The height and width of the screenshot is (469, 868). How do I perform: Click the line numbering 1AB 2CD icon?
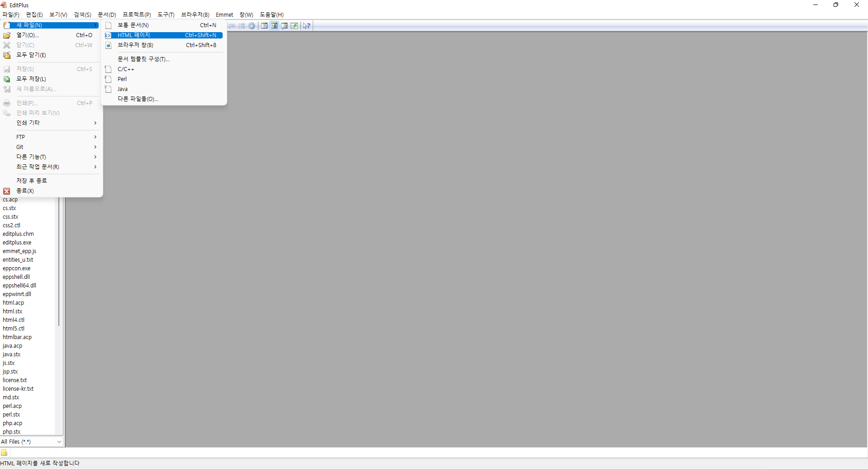[242, 26]
